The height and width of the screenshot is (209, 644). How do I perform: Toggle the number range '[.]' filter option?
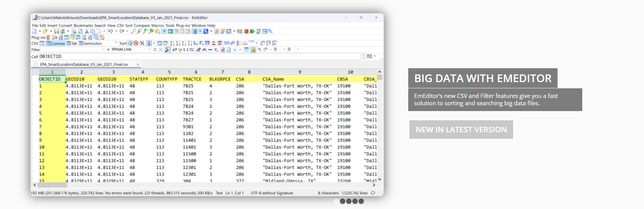pos(186,49)
